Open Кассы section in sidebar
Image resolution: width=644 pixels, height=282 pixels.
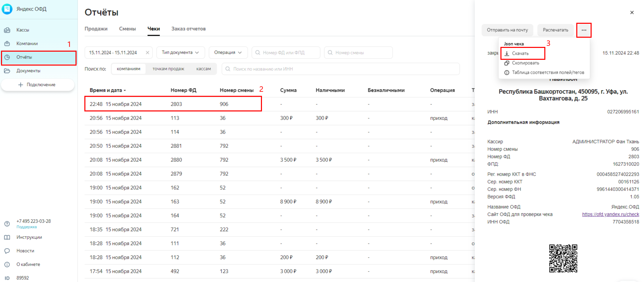(x=22, y=30)
